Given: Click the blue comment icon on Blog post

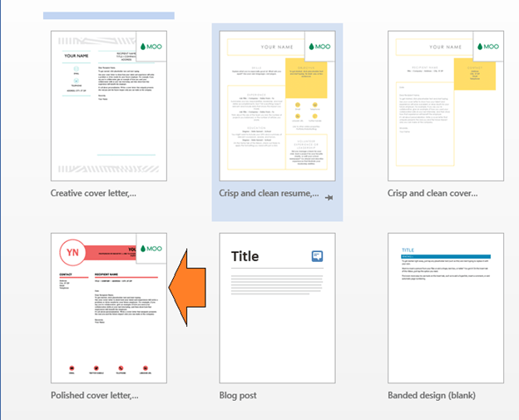Looking at the screenshot, I should [x=318, y=256].
